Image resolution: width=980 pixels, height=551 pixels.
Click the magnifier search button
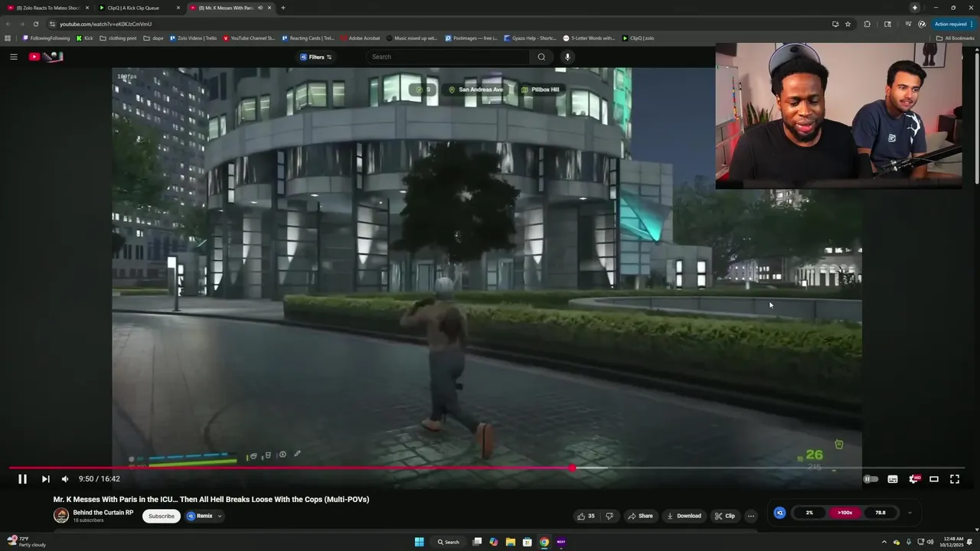point(541,57)
